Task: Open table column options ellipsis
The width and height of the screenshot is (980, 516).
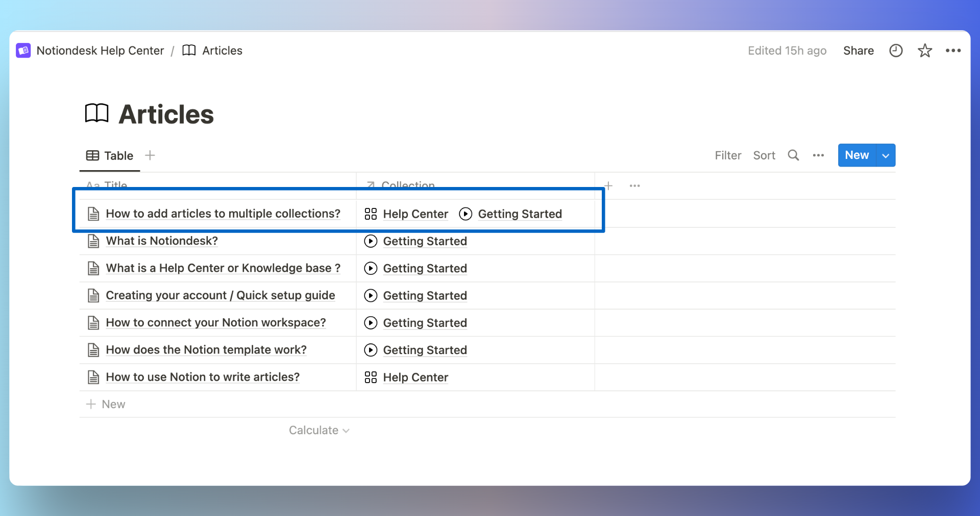Action: click(x=634, y=185)
